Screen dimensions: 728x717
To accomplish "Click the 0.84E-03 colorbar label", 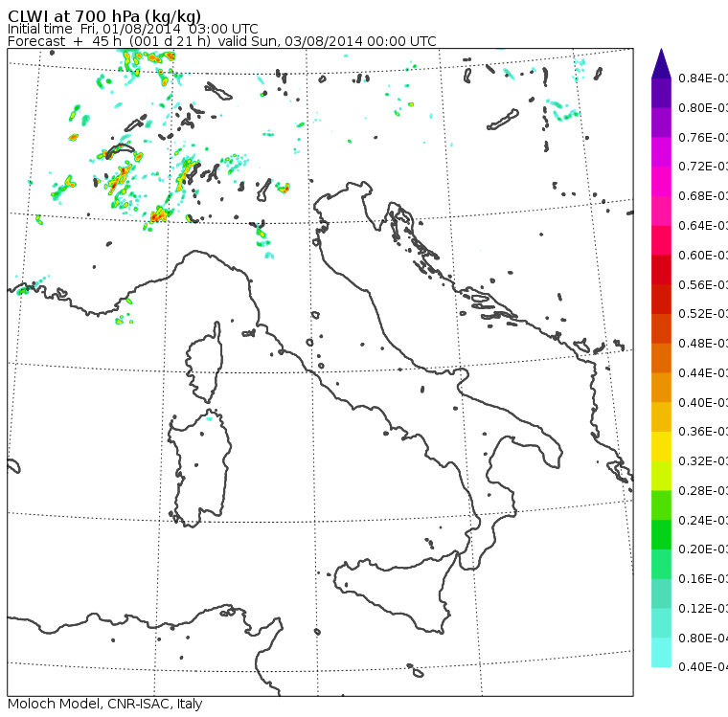I will [x=703, y=78].
